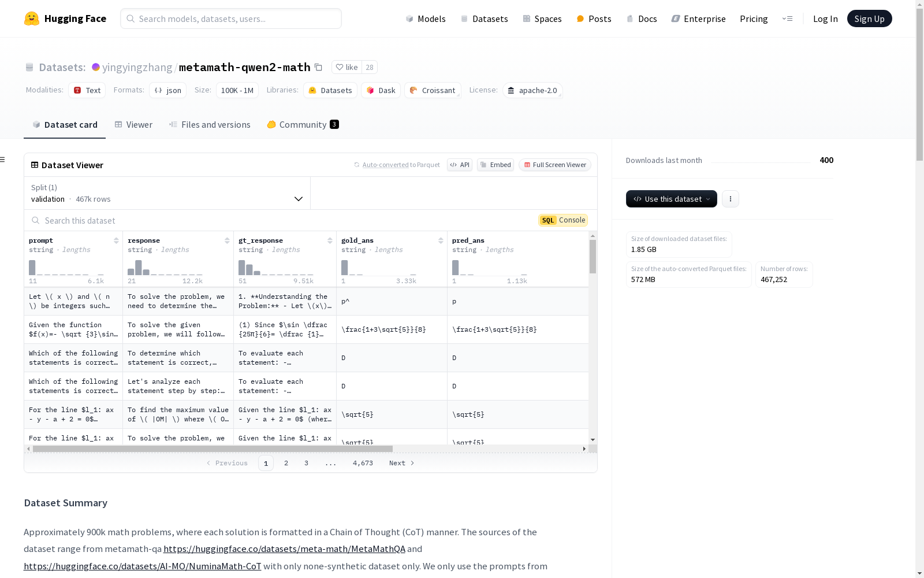The width and height of the screenshot is (924, 578).
Task: Switch to the Dataset card tab
Action: (x=65, y=124)
